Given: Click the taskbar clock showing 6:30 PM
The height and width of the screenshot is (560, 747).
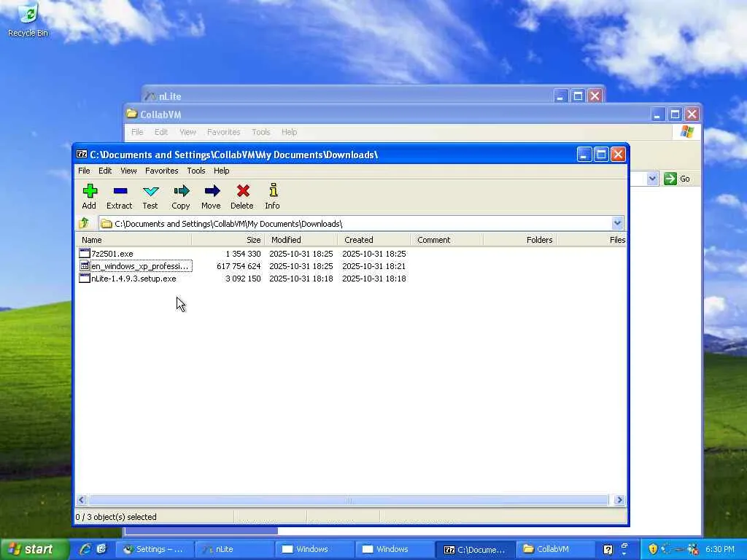Looking at the screenshot, I should click(719, 549).
